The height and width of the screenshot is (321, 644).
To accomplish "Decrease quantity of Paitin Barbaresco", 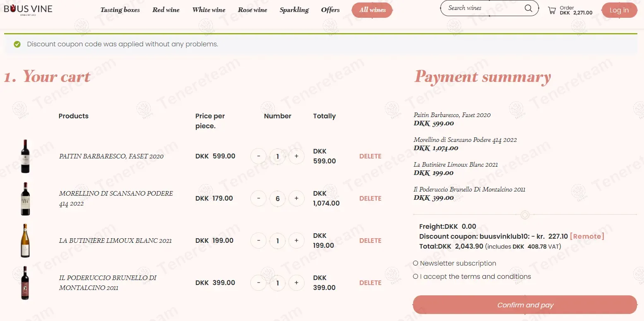I will click(259, 156).
